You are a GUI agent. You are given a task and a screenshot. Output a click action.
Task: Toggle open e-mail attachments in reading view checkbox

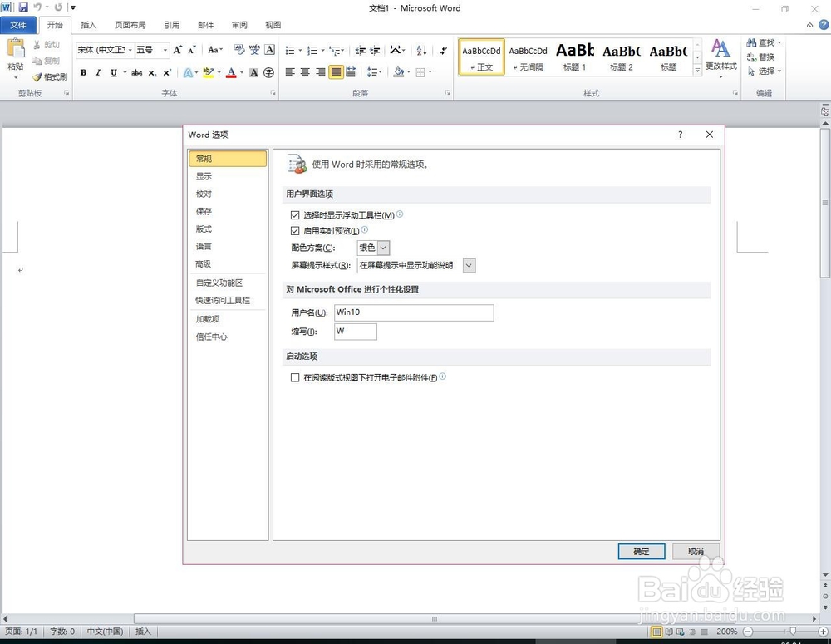(x=295, y=377)
